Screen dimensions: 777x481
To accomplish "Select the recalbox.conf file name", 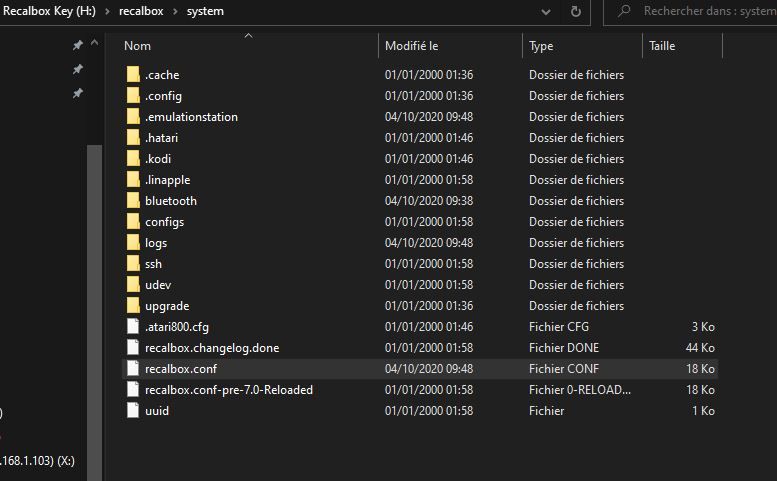I will 181,369.
